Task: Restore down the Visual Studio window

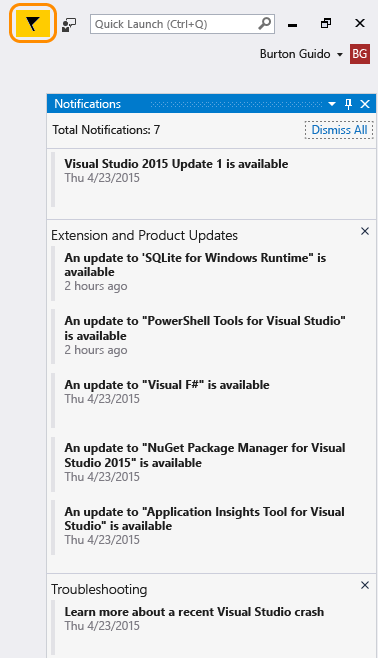Action: coord(326,24)
